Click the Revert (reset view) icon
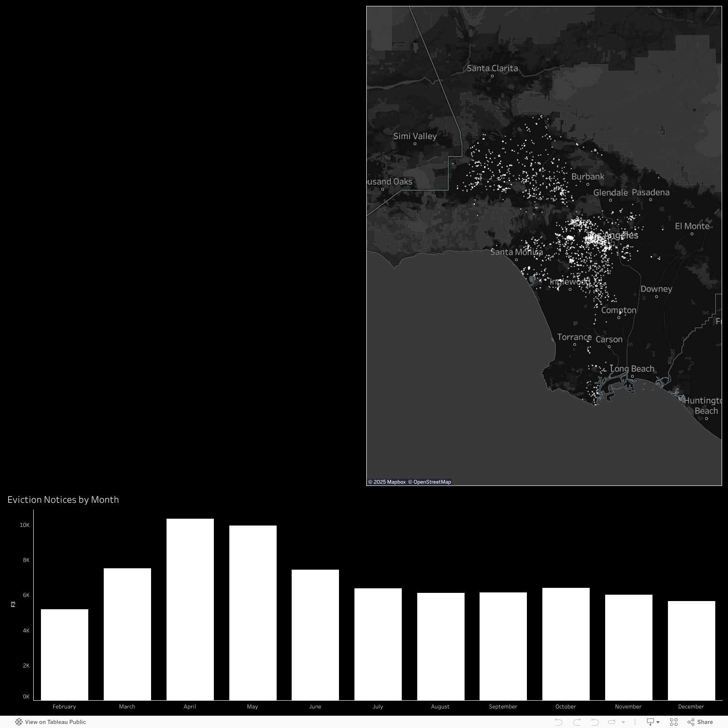 pyautogui.click(x=595, y=722)
